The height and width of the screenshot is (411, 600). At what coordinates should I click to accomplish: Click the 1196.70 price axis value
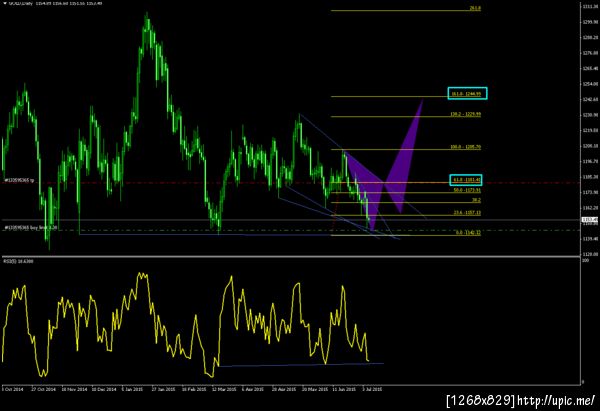590,161
